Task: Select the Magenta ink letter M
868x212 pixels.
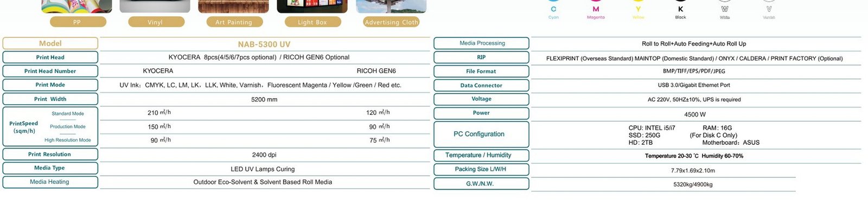Action: pos(596,9)
